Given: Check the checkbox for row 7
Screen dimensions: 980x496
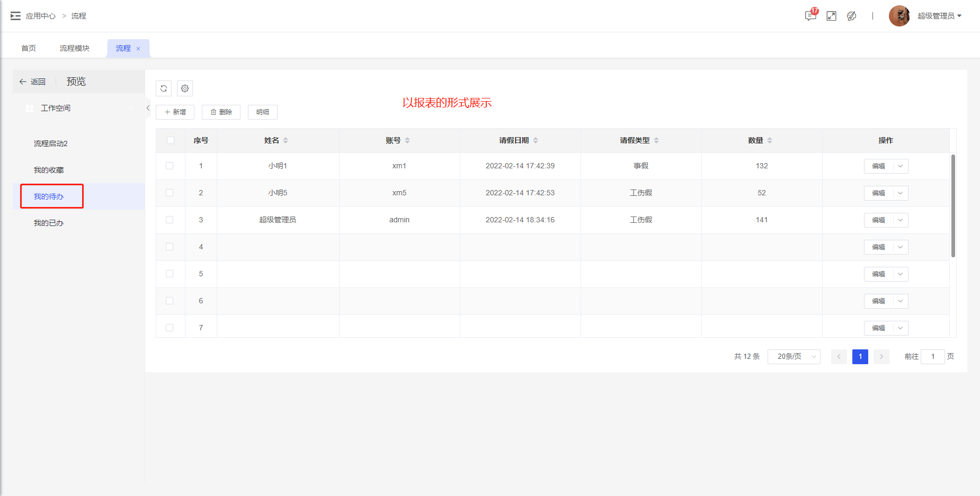Looking at the screenshot, I should point(170,328).
